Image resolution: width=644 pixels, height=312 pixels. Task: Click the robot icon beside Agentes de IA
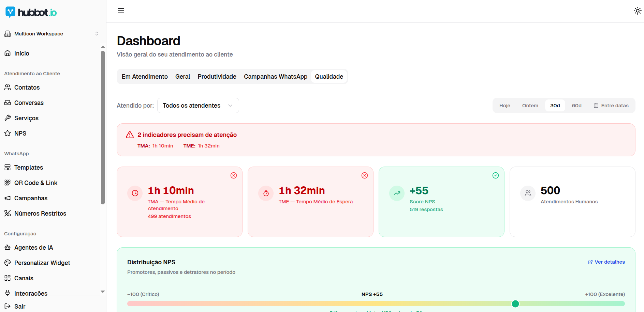pos(8,247)
